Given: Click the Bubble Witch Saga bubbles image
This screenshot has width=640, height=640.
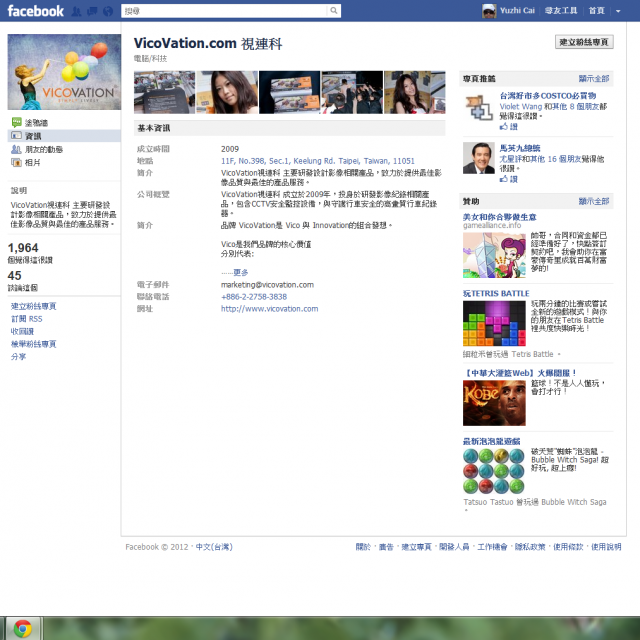Looking at the screenshot, I should (x=494, y=471).
